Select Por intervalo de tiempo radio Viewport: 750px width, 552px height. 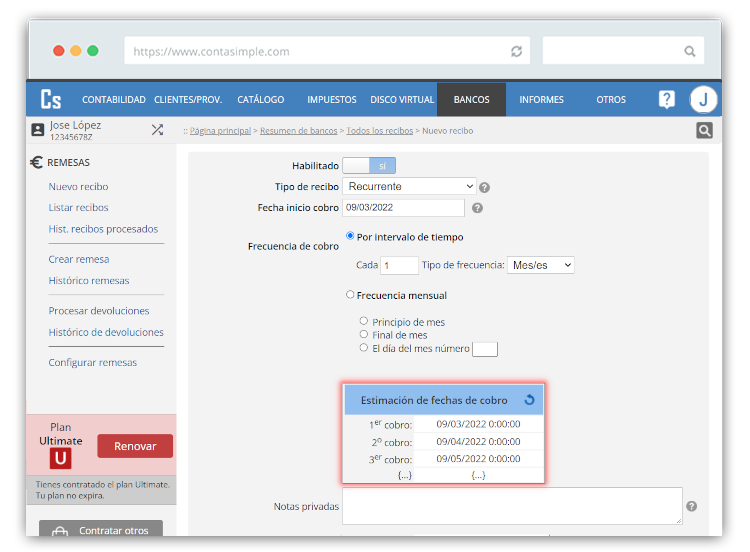pyautogui.click(x=350, y=236)
